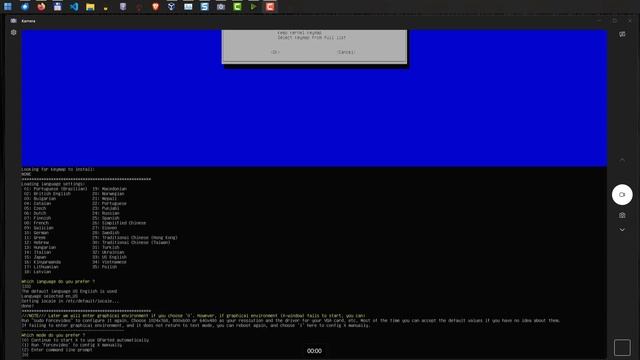This screenshot has height=360, width=640.
Task: Open the blue S app in taskbar
Action: (x=204, y=7)
